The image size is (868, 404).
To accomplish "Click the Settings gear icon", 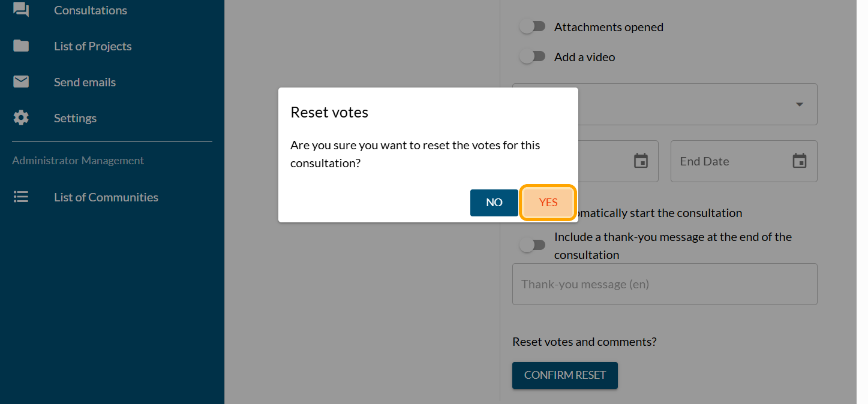I will click(x=21, y=118).
